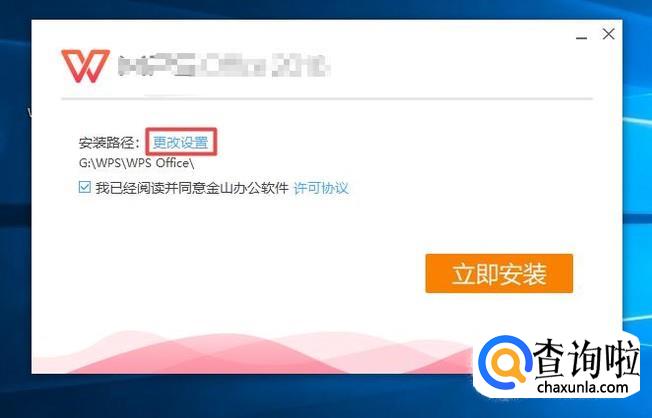The height and width of the screenshot is (418, 652).
Task: Click the 查询啦 Chinese watermark text
Action: point(586,358)
